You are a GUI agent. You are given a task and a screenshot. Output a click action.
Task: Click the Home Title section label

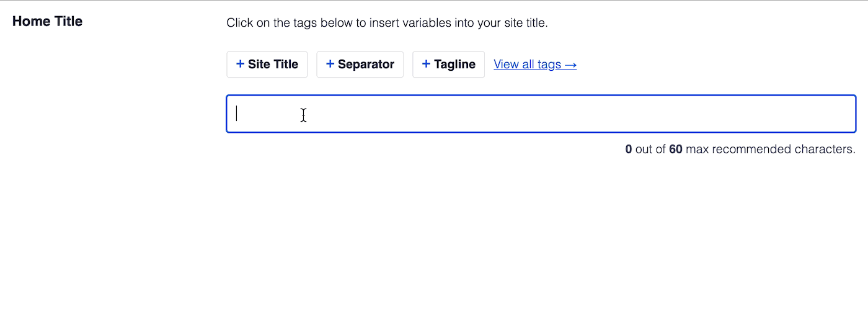tap(47, 21)
